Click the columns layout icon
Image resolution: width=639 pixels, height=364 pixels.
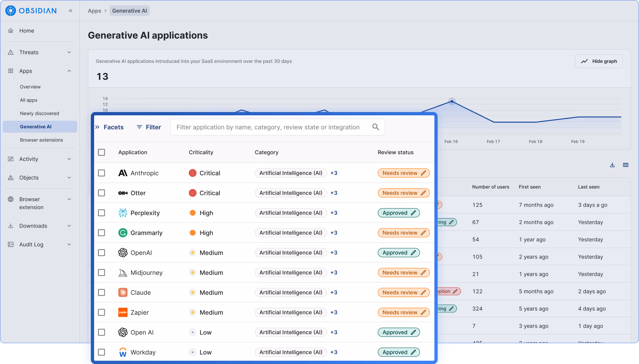(626, 165)
